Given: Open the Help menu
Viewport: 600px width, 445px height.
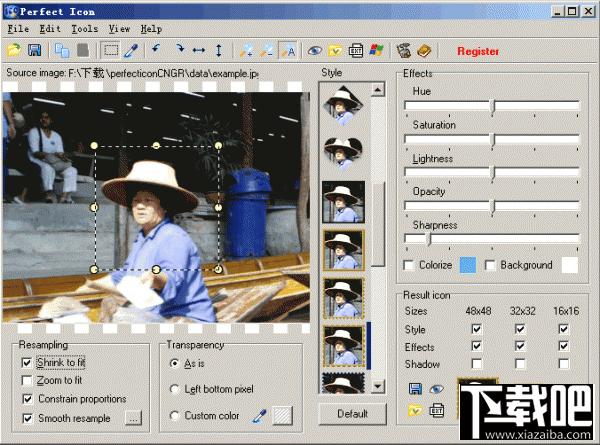Looking at the screenshot, I should pyautogui.click(x=151, y=29).
